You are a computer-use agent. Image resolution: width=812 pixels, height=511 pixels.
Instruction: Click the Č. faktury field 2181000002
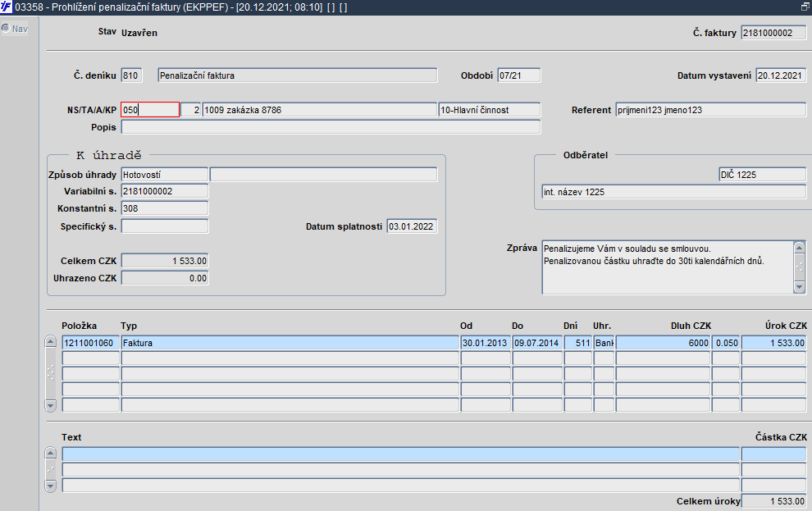tap(773, 33)
